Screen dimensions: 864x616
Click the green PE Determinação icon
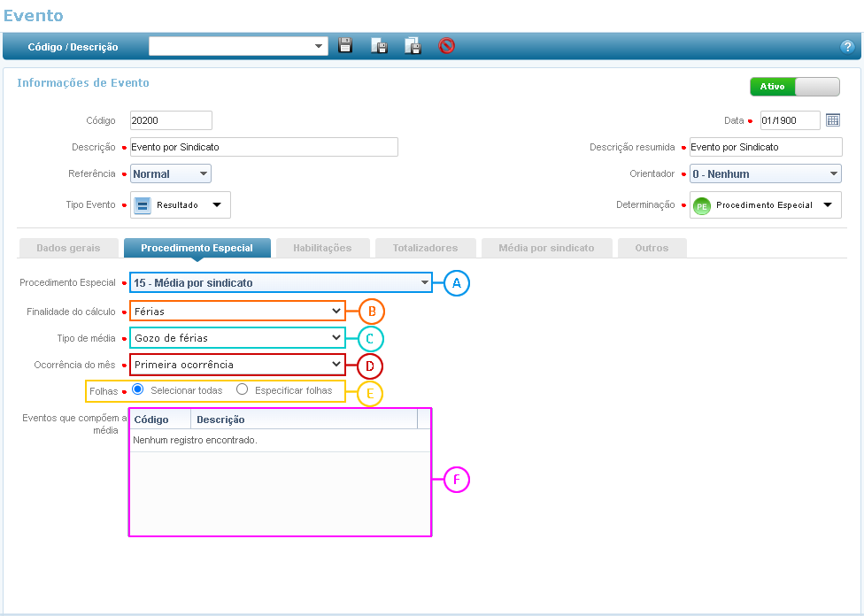pyautogui.click(x=702, y=205)
